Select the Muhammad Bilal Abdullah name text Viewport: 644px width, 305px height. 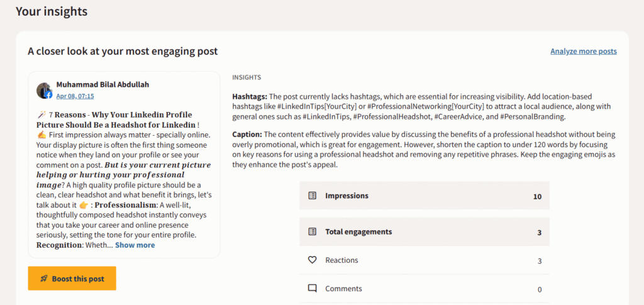click(x=103, y=84)
